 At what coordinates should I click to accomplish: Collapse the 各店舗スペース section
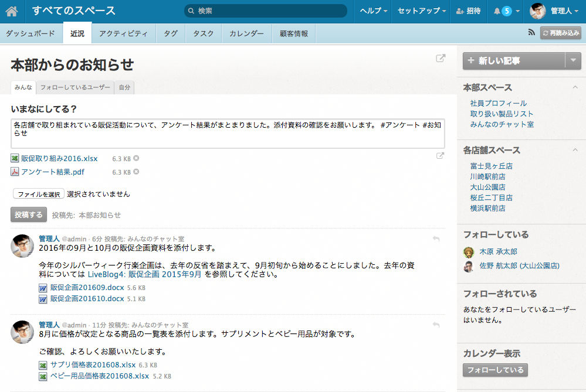(575, 150)
